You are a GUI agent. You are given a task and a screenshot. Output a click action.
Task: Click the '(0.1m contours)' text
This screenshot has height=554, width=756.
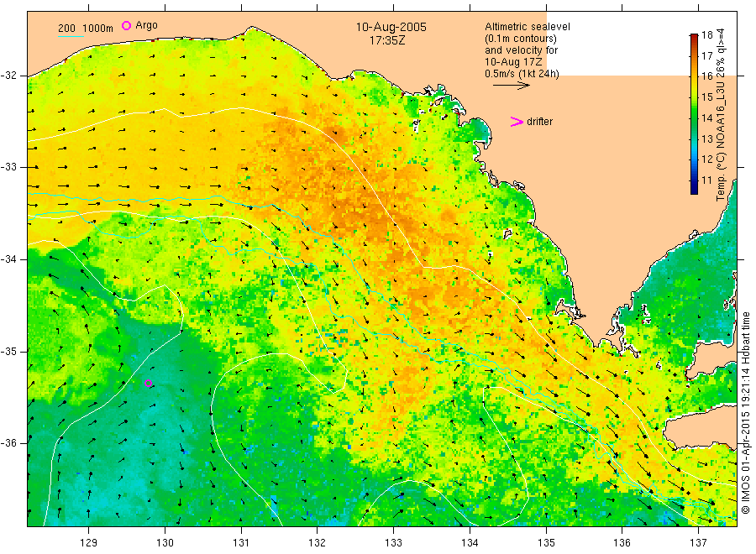click(x=521, y=39)
